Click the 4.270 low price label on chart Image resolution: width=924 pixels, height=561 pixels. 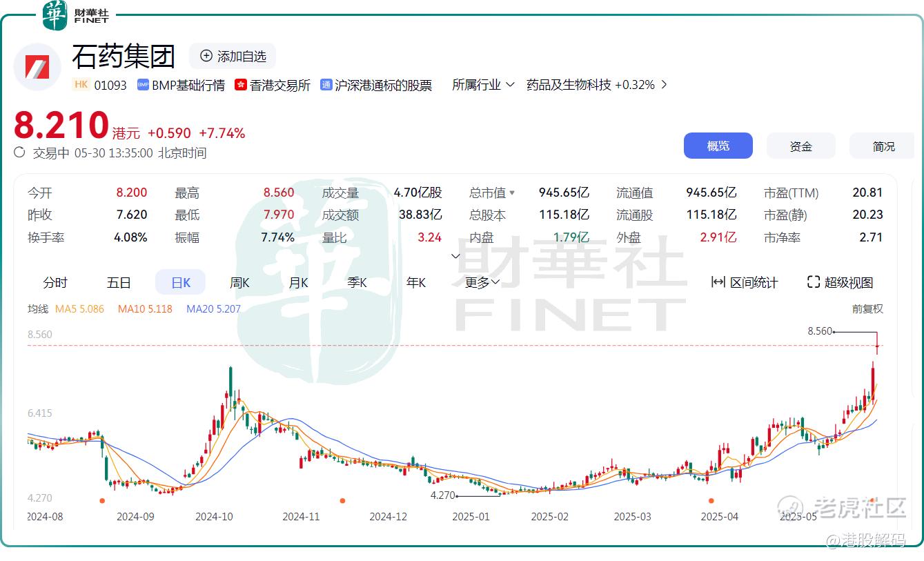(442, 495)
